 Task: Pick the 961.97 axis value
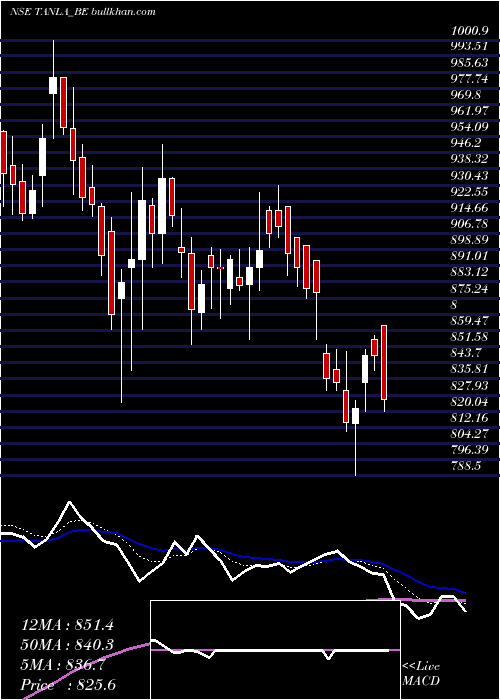coord(471,111)
